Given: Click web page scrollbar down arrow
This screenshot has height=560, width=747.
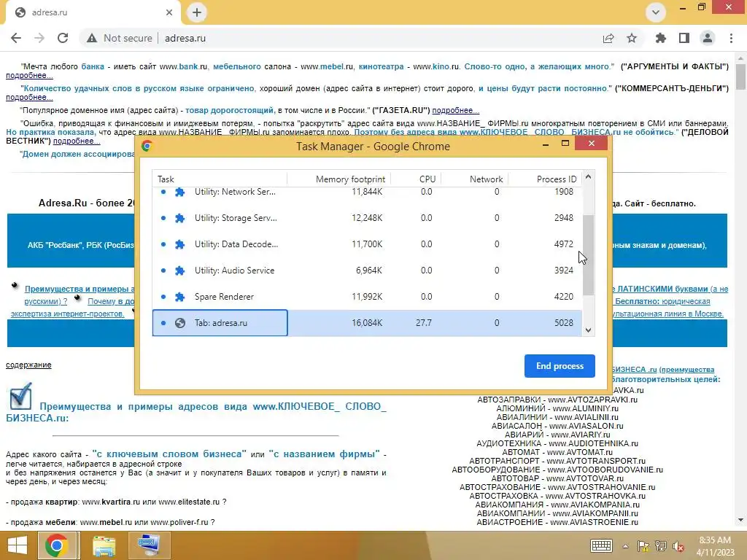Looking at the screenshot, I should [x=740, y=520].
